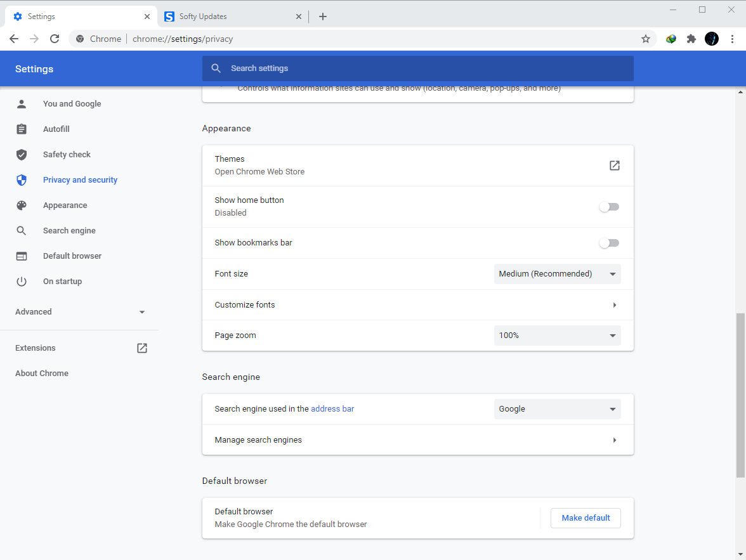Open the Chrome three-dot menu
Image resolution: width=746 pixels, height=560 pixels.
(x=732, y=39)
